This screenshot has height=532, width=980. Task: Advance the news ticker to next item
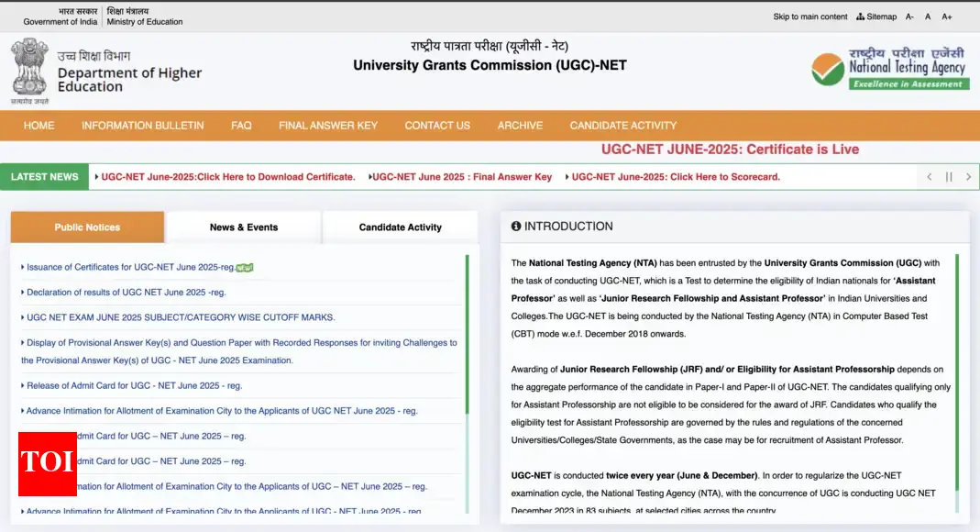click(968, 177)
